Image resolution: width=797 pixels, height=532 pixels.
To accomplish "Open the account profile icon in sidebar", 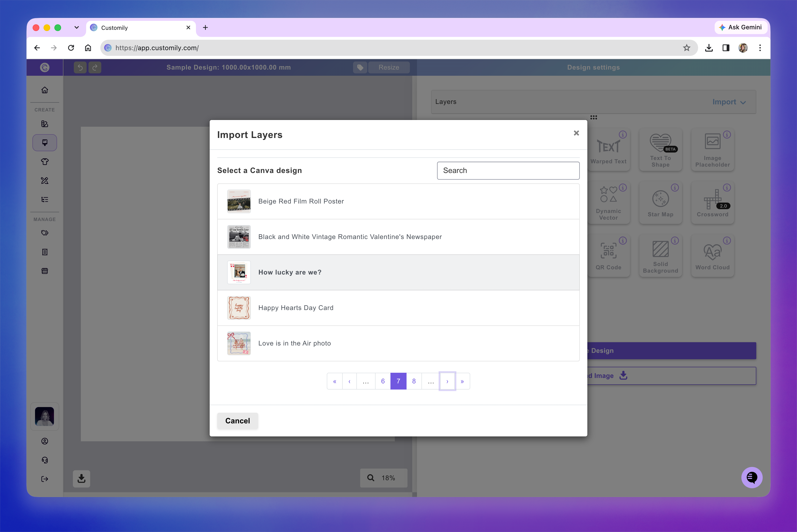I will (x=45, y=441).
